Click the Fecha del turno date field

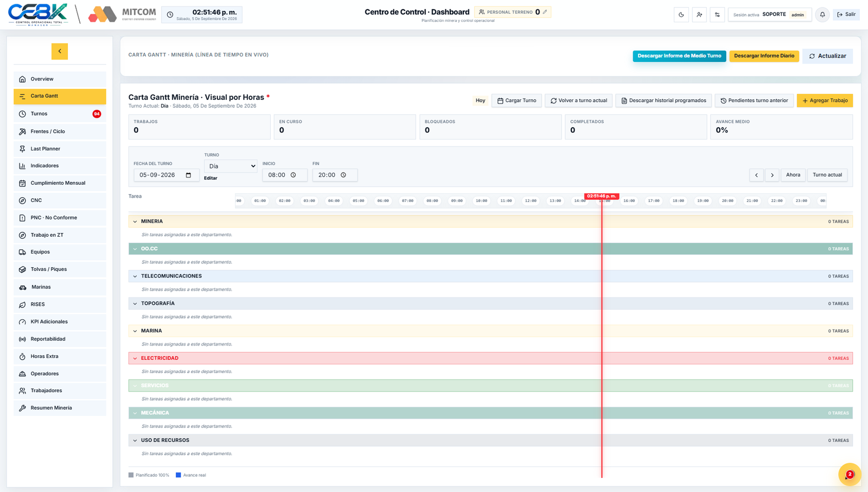[x=166, y=175]
